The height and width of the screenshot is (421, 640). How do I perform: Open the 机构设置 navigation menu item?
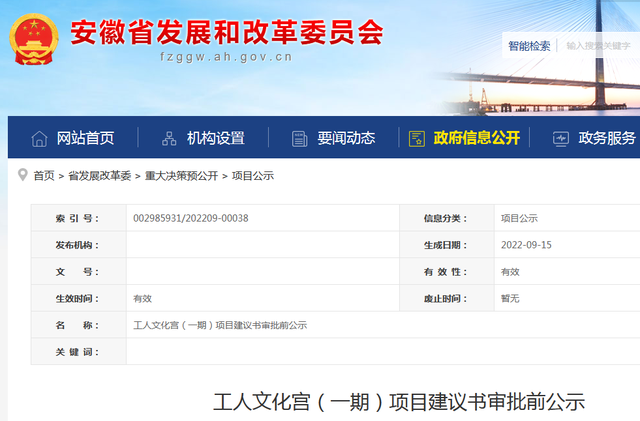coord(216,138)
